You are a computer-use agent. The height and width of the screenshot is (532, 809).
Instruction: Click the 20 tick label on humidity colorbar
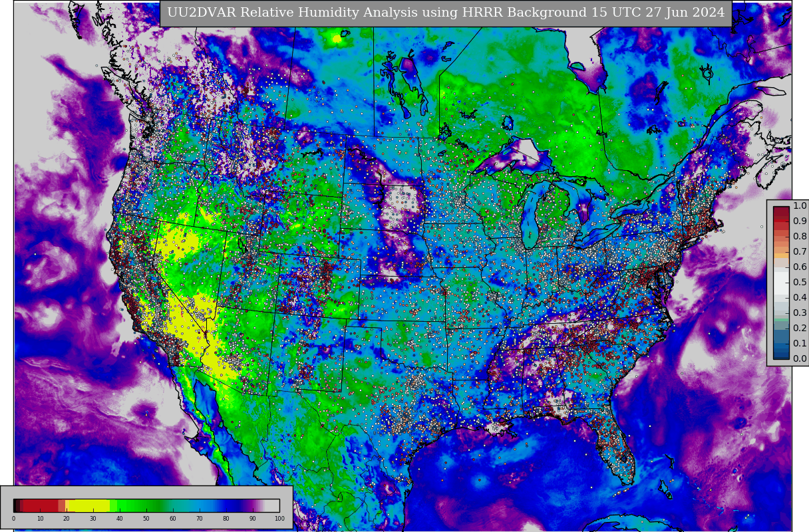(x=67, y=519)
